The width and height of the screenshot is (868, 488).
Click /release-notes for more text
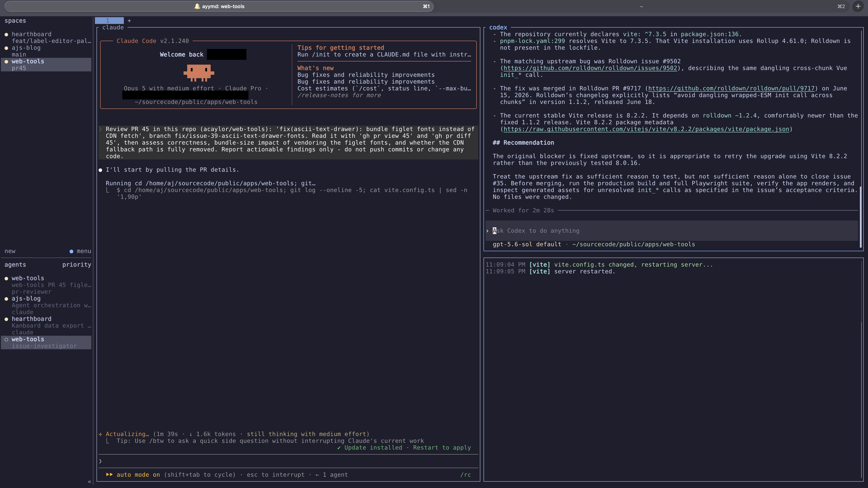coord(339,95)
